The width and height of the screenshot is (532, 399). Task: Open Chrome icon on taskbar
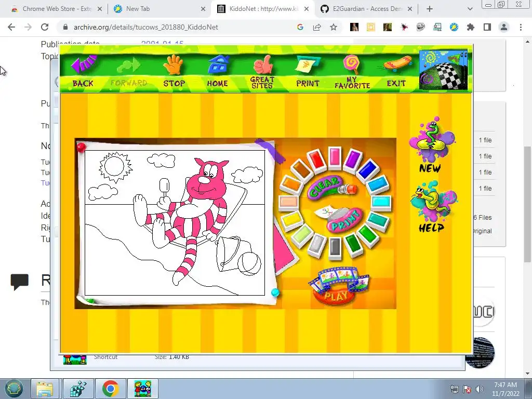(110, 389)
